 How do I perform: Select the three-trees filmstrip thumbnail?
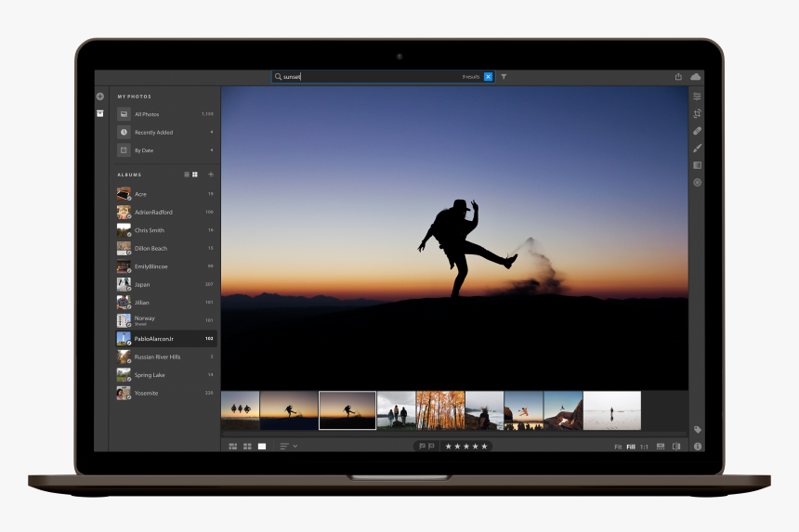tap(240, 410)
